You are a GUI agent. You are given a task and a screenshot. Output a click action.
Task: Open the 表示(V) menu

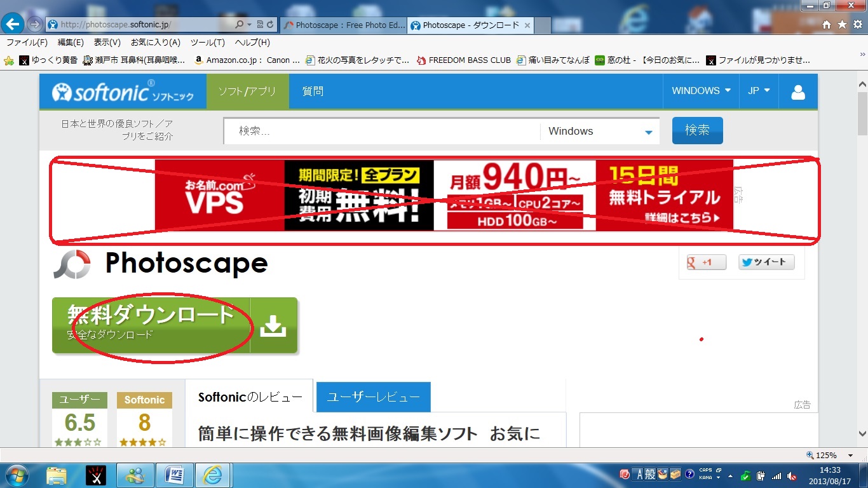tap(107, 43)
